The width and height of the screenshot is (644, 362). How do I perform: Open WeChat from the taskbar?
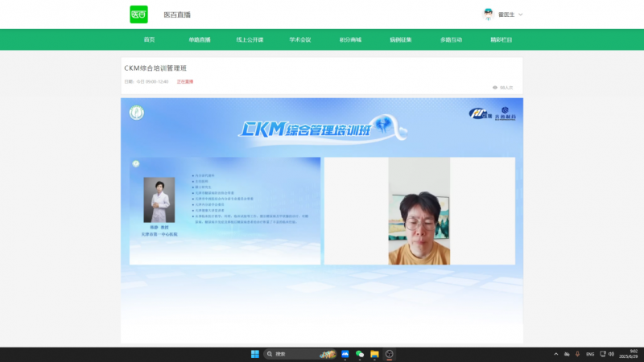click(x=360, y=354)
